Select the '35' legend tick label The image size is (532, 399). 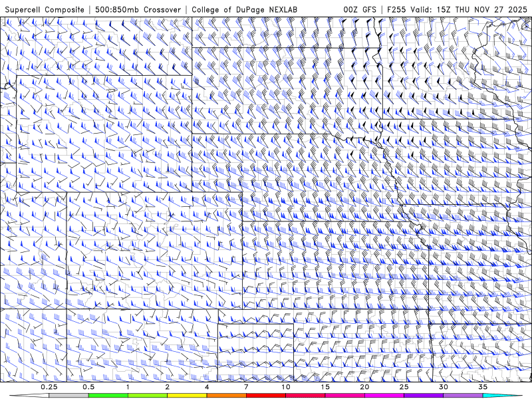(483, 387)
